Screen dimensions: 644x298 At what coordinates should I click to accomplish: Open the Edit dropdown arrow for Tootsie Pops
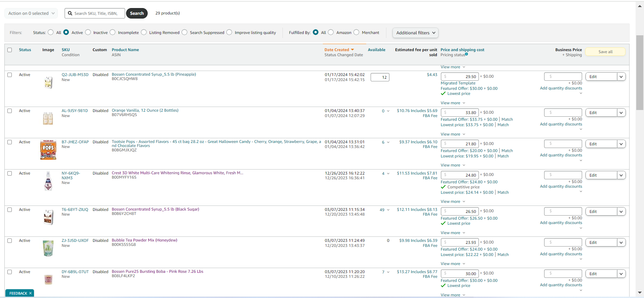pos(621,144)
